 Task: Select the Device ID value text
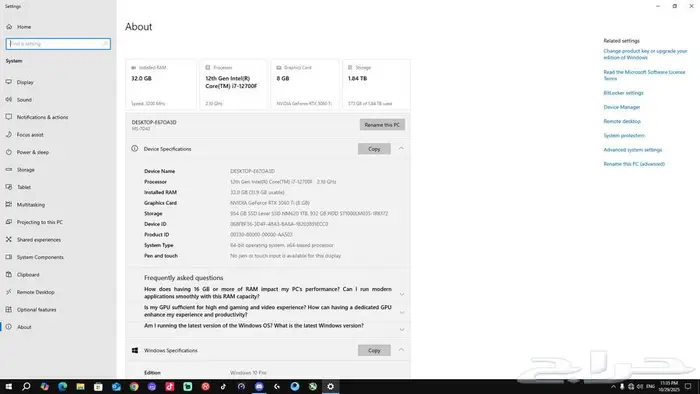pos(279,224)
